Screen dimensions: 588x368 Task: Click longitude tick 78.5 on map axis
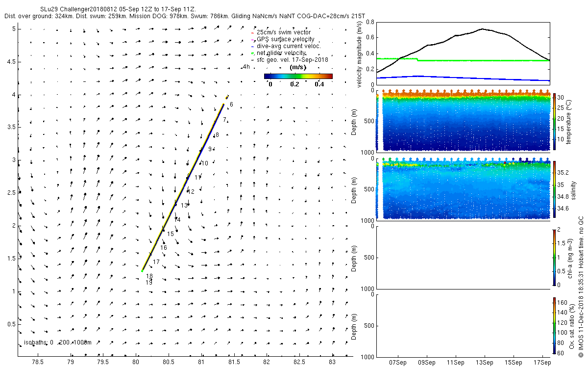pyautogui.click(x=38, y=363)
